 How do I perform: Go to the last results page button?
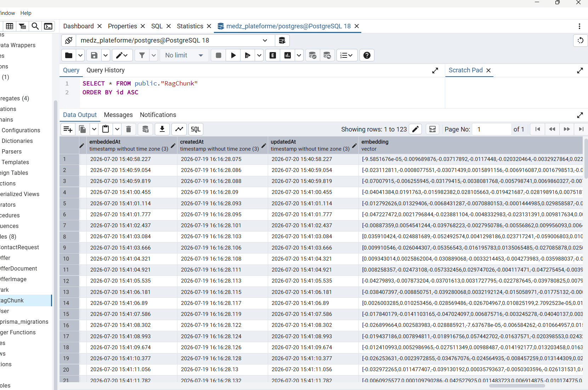581,129
